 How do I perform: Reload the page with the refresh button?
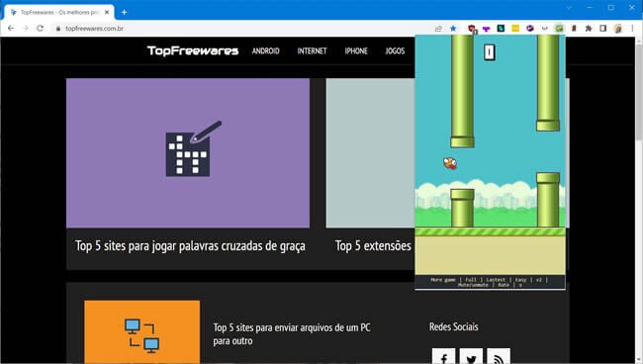coord(40,29)
